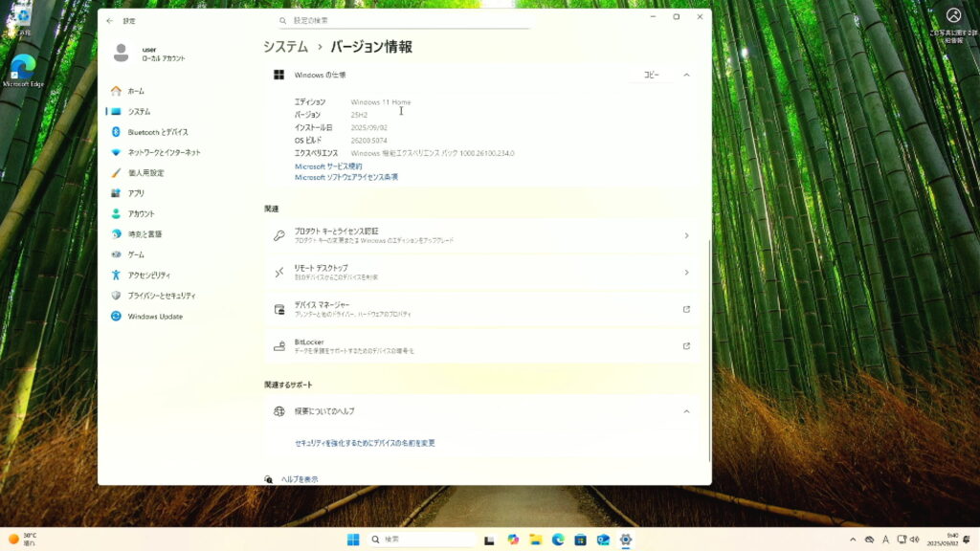Screen dimensions: 980x551
Task: Select 個人用設定 in the sidebar
Action: [145, 173]
